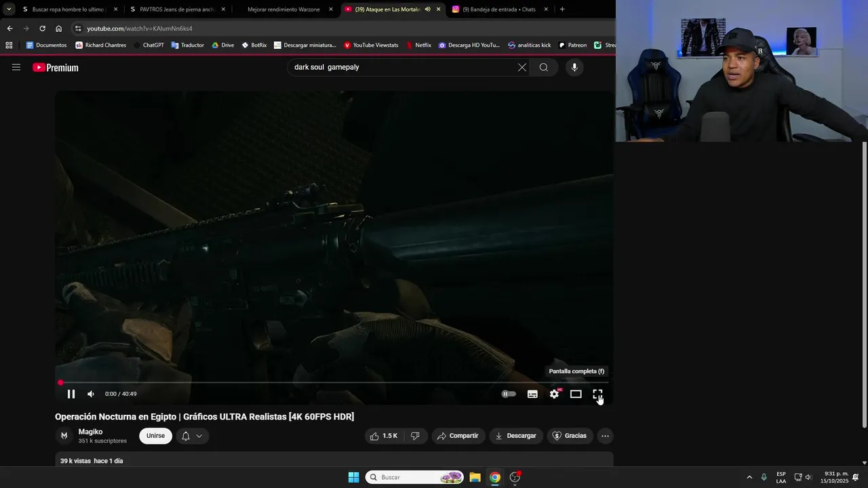Switch to PAVTROS Jeans tab
Screen dimensions: 868x488
[x=178, y=9]
